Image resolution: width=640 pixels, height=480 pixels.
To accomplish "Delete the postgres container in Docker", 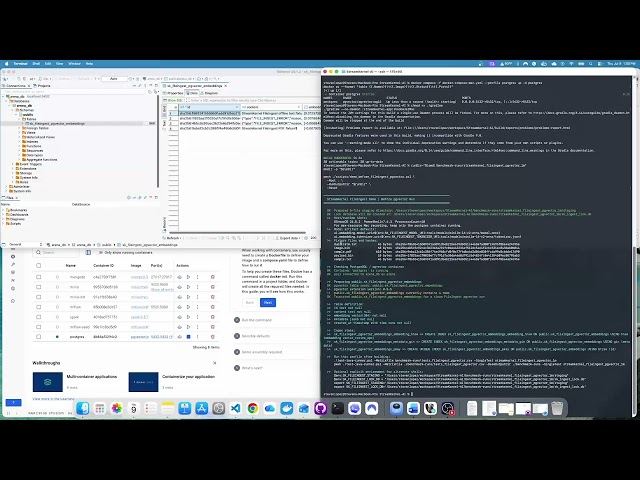I will (x=213, y=337).
